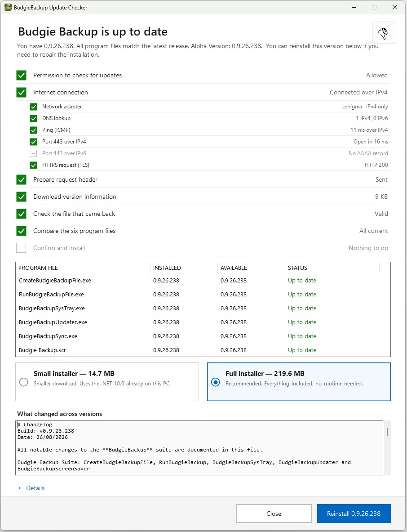
Task: Select the BudgieBackupSysTray.exe row
Action: [x=203, y=308]
